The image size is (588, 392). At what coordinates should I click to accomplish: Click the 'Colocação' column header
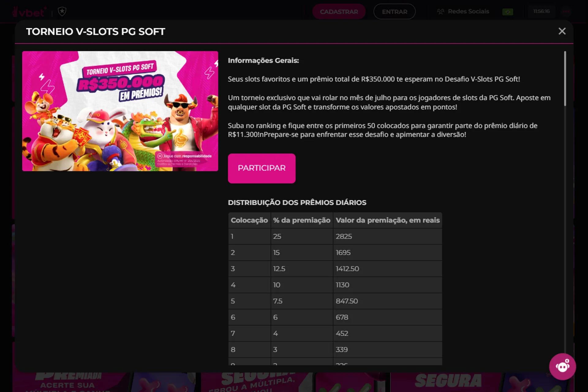(x=249, y=220)
